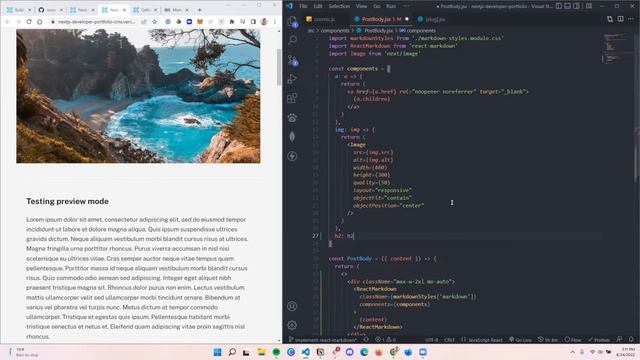Open the browser three-dot menu
This screenshot has width=640, height=360.
275,22
